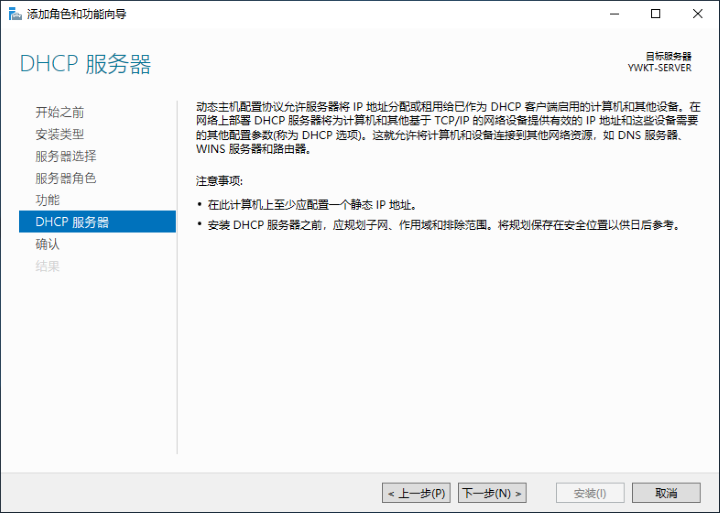
Task: Open the 功能 step
Action: click(47, 200)
